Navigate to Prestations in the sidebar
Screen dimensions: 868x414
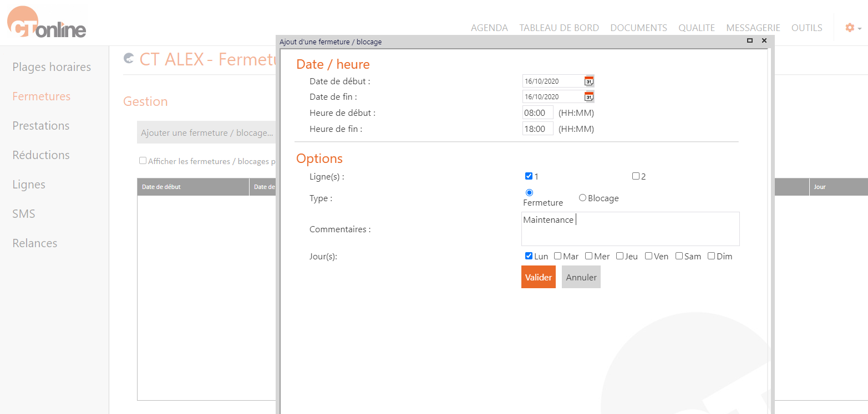(40, 126)
